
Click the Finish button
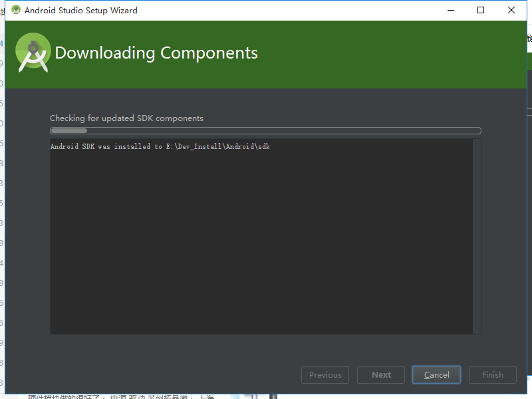(493, 375)
